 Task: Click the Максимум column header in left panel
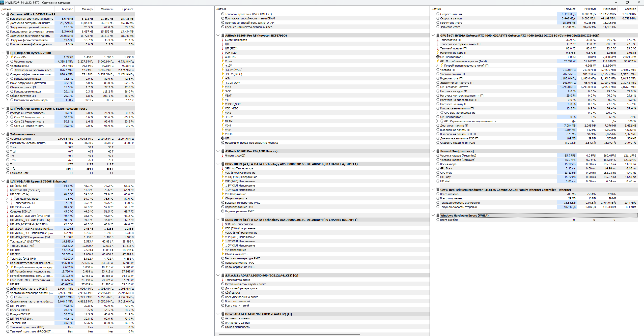pyautogui.click(x=107, y=9)
